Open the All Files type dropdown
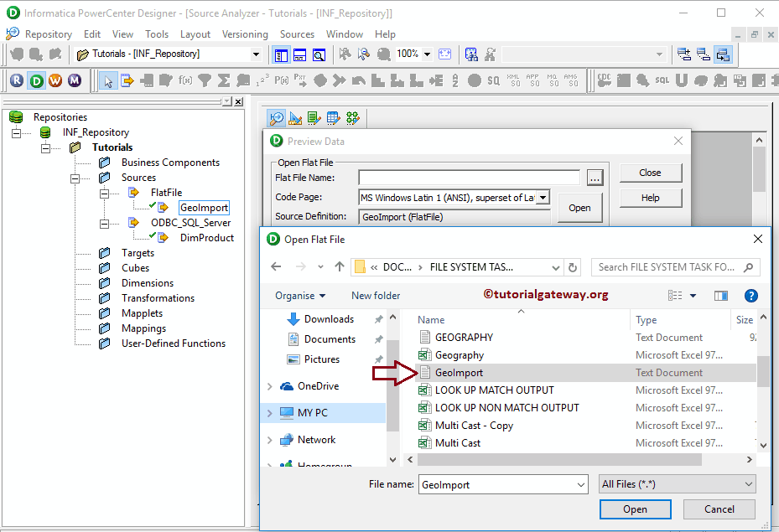 point(678,484)
